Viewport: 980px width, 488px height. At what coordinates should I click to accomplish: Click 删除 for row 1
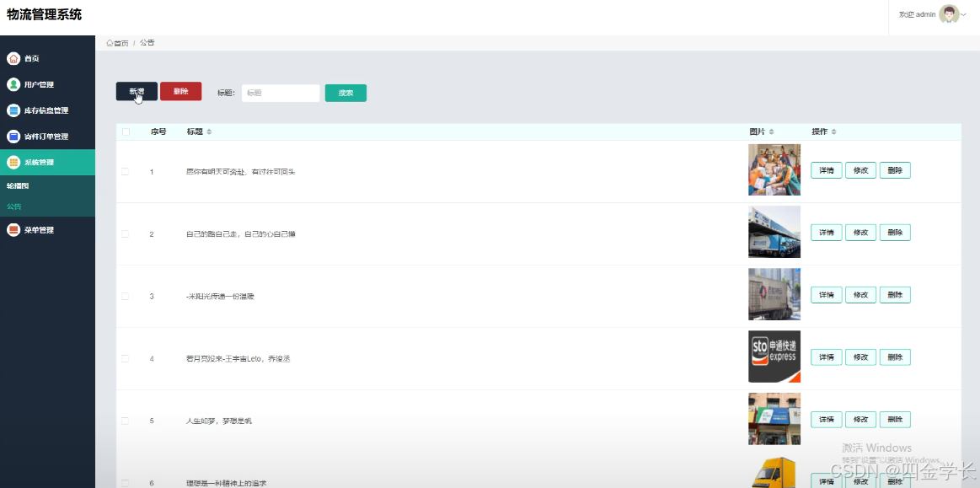coord(895,170)
